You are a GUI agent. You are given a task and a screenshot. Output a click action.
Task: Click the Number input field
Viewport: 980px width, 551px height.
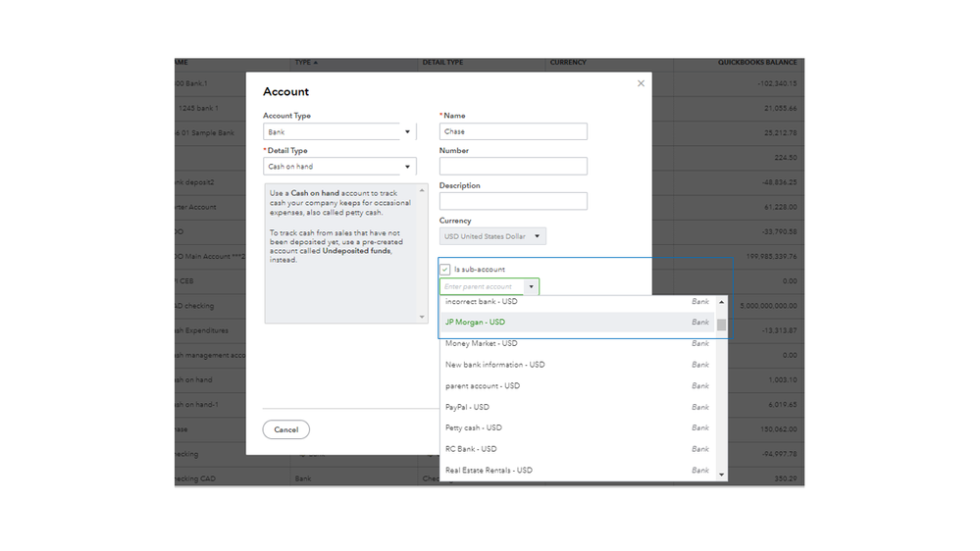513,166
